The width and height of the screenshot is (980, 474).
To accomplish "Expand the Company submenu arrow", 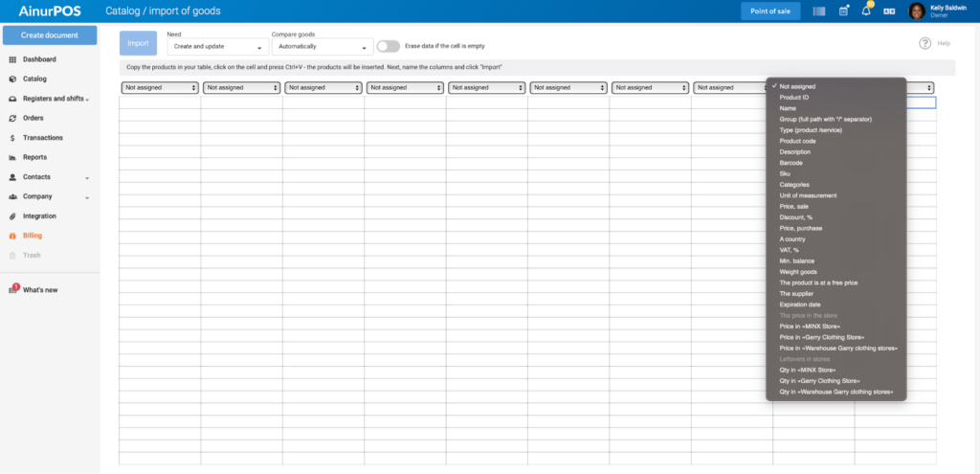I will (x=87, y=197).
